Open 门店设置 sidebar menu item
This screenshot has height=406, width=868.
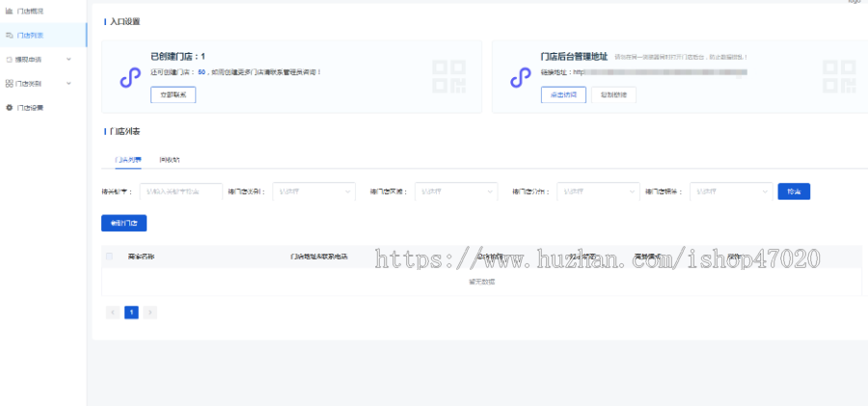[x=30, y=108]
